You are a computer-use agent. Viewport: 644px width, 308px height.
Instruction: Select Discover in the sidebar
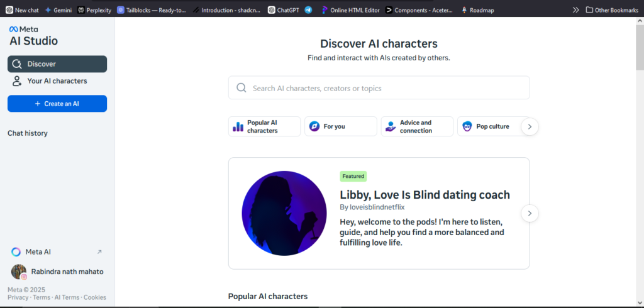click(x=57, y=64)
